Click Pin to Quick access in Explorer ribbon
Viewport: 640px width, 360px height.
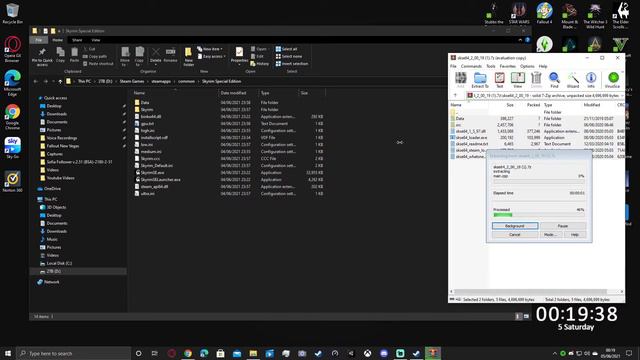coord(42,57)
